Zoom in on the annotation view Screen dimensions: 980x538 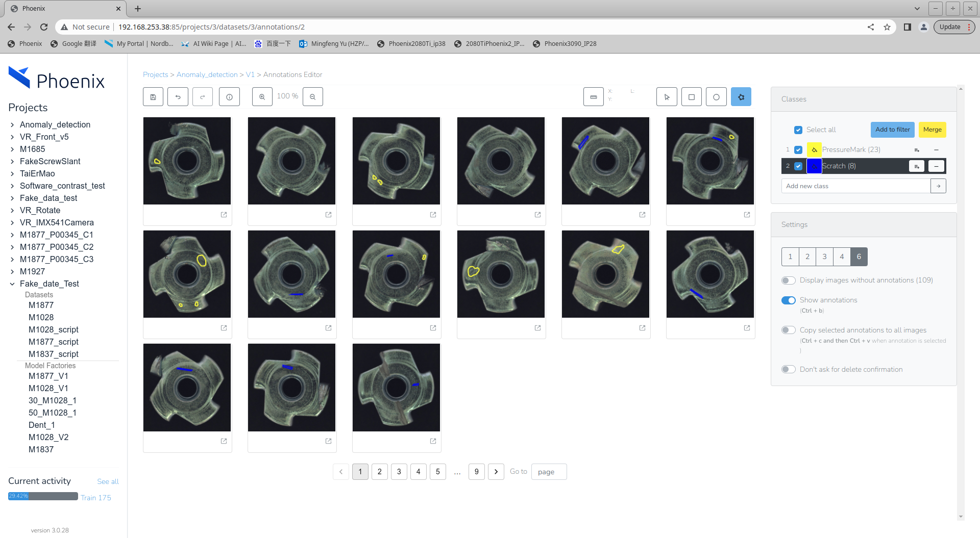click(x=262, y=96)
